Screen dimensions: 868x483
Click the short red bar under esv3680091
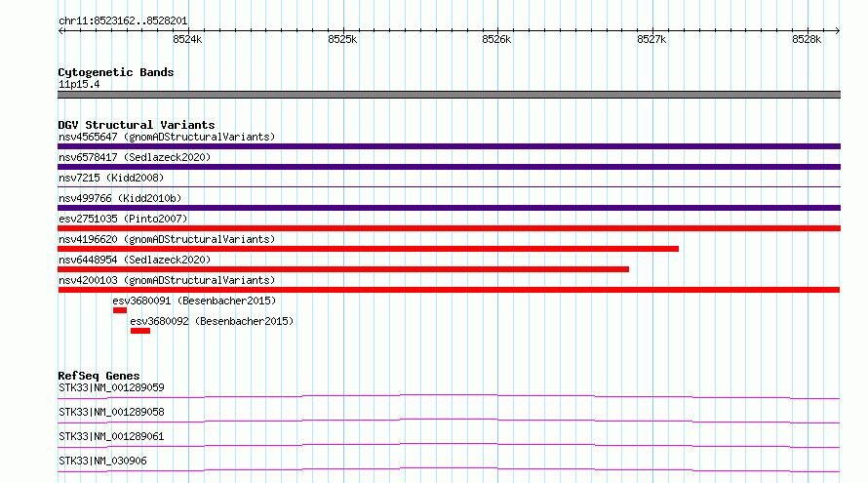click(x=120, y=310)
